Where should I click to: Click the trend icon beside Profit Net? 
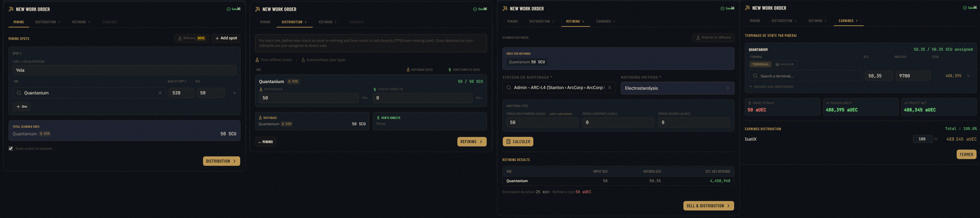coord(906,103)
